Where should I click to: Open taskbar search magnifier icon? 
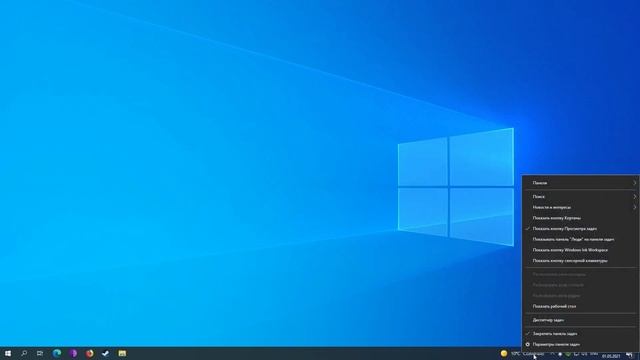[24, 353]
